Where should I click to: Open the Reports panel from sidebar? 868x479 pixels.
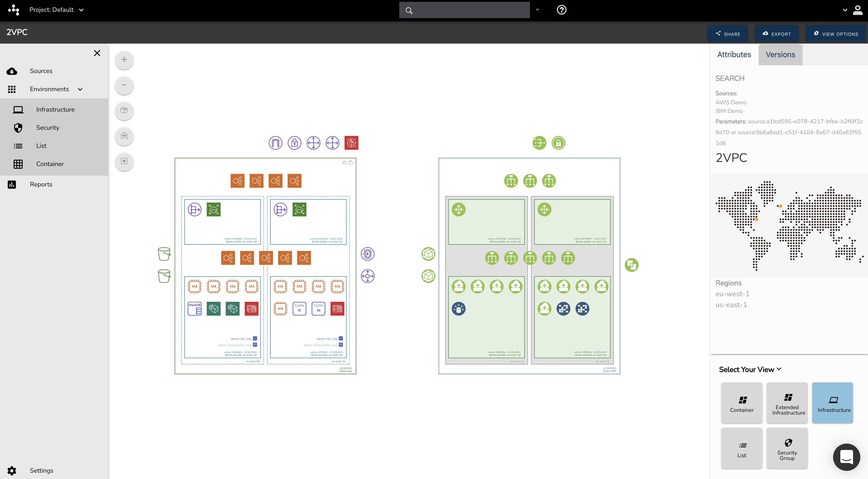41,184
